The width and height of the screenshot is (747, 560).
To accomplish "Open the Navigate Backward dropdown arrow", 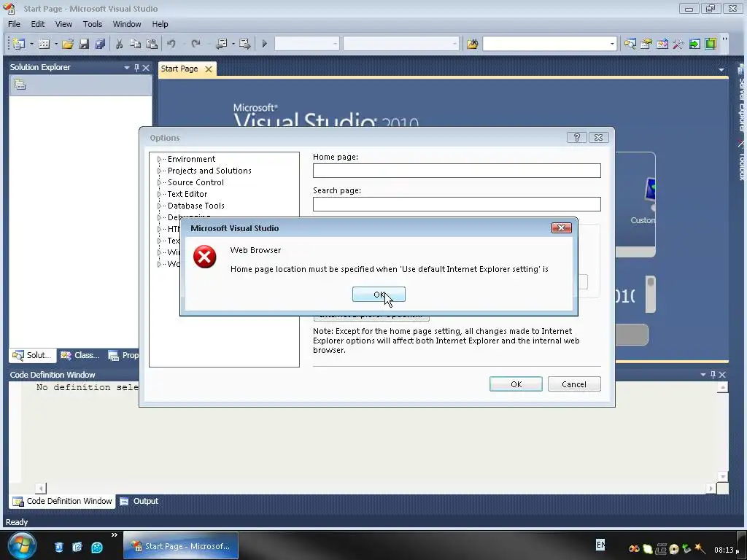I will click(x=233, y=44).
